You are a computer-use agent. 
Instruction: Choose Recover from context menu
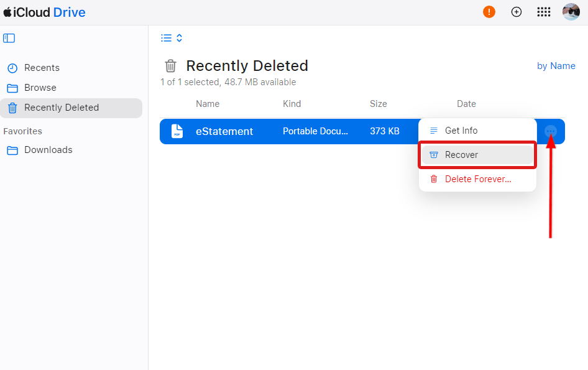point(477,155)
